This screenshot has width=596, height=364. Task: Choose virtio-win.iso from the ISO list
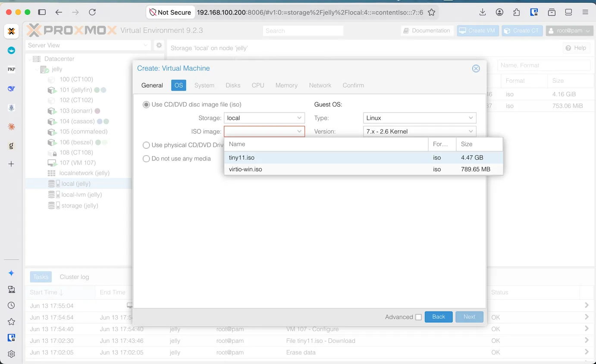coord(364,169)
